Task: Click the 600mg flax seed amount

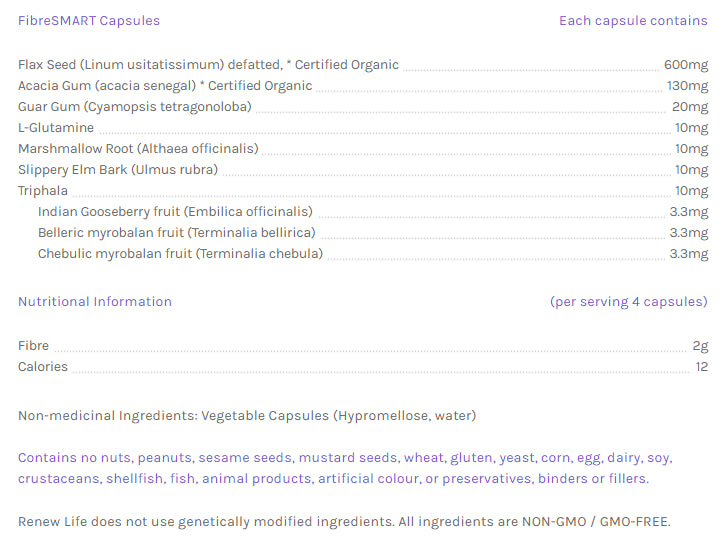Action: point(686,65)
